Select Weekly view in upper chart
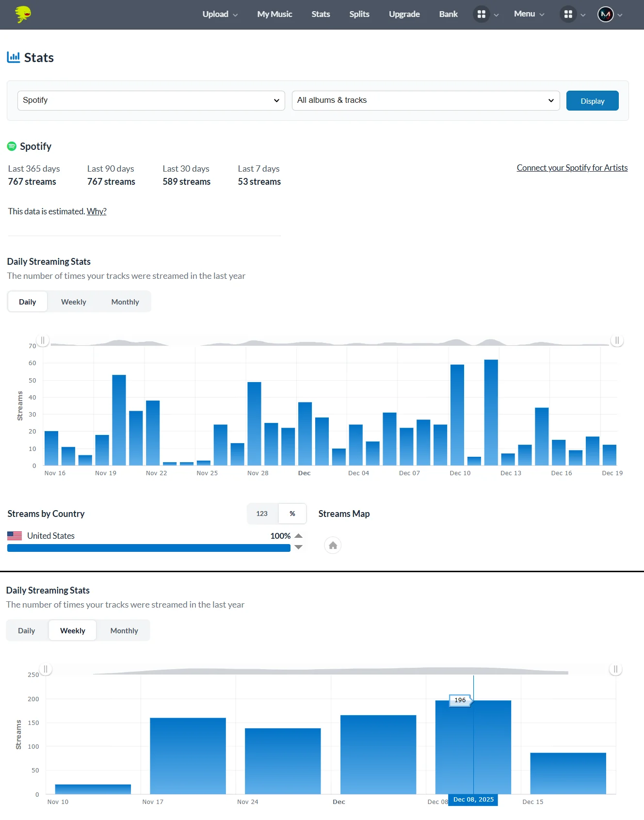The image size is (644, 820). pos(74,302)
